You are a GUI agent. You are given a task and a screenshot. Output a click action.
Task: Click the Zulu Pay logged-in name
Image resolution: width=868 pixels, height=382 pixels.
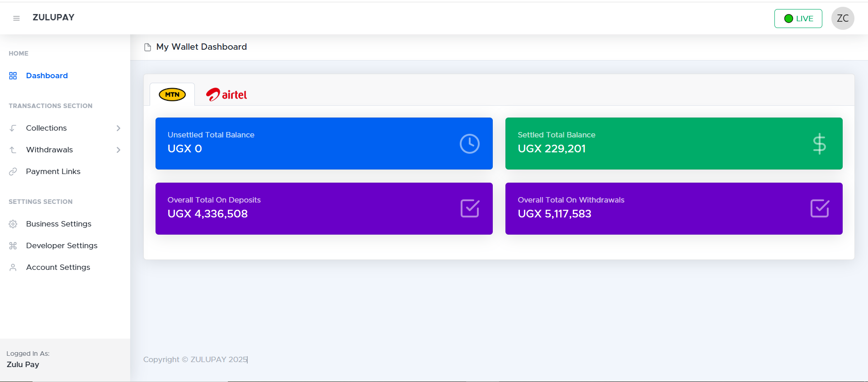tap(23, 364)
